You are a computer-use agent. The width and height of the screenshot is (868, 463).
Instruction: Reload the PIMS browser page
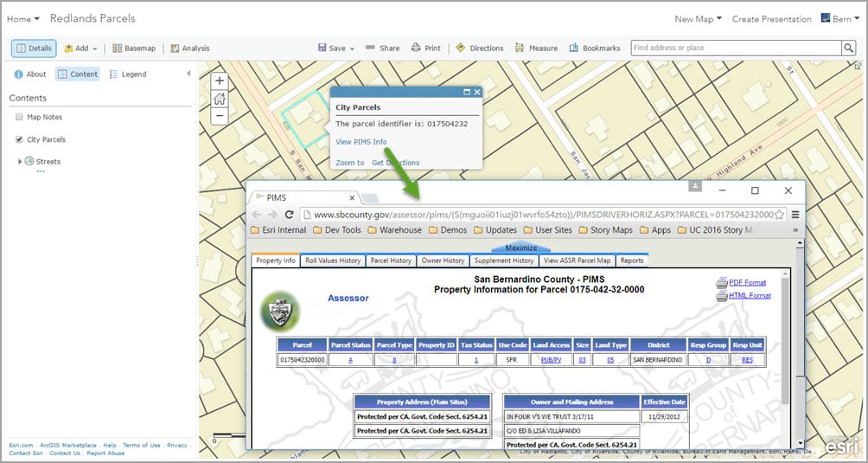click(289, 215)
